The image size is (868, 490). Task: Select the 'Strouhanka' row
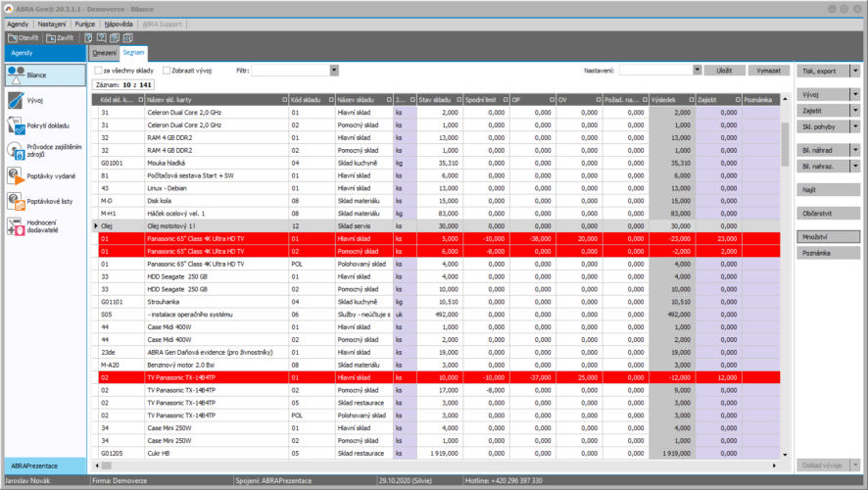coord(436,302)
